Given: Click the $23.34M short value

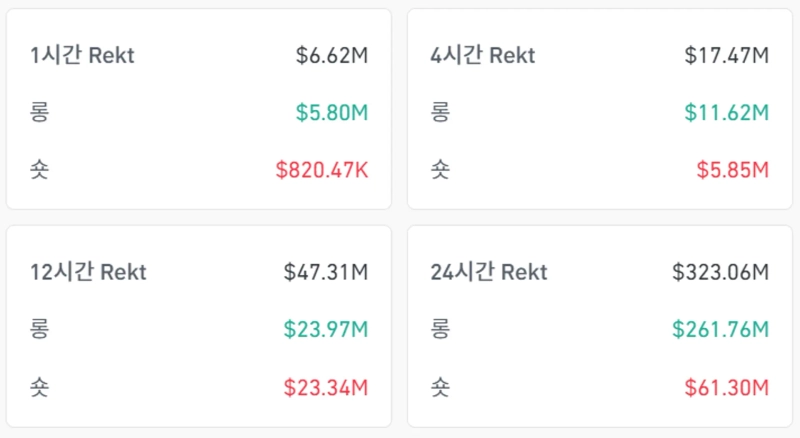Looking at the screenshot, I should 326,386.
